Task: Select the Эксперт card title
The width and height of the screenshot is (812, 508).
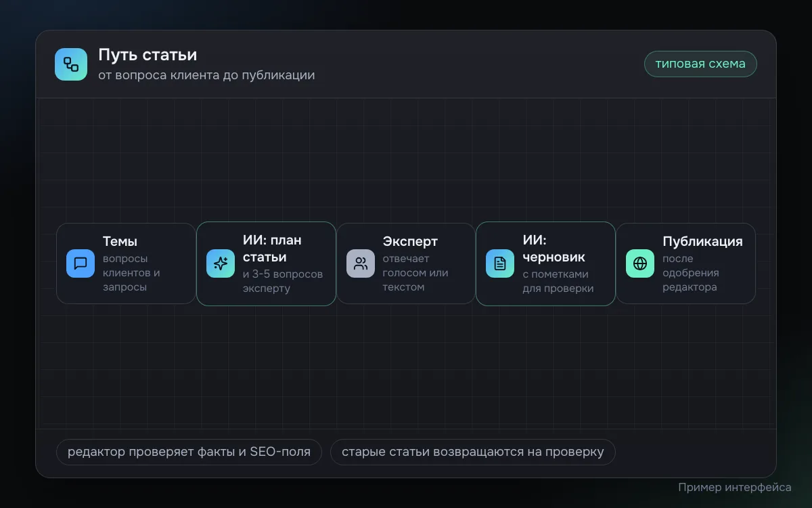Action: (410, 241)
